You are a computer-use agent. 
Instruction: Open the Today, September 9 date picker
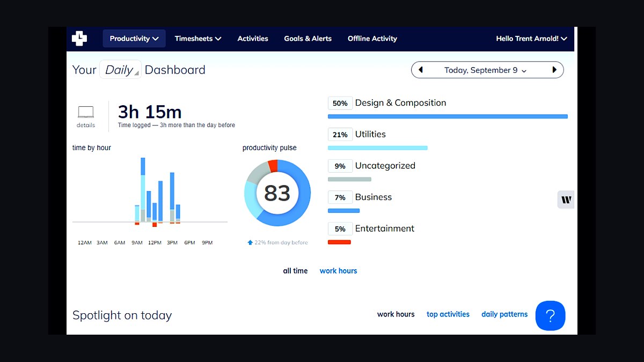[486, 70]
